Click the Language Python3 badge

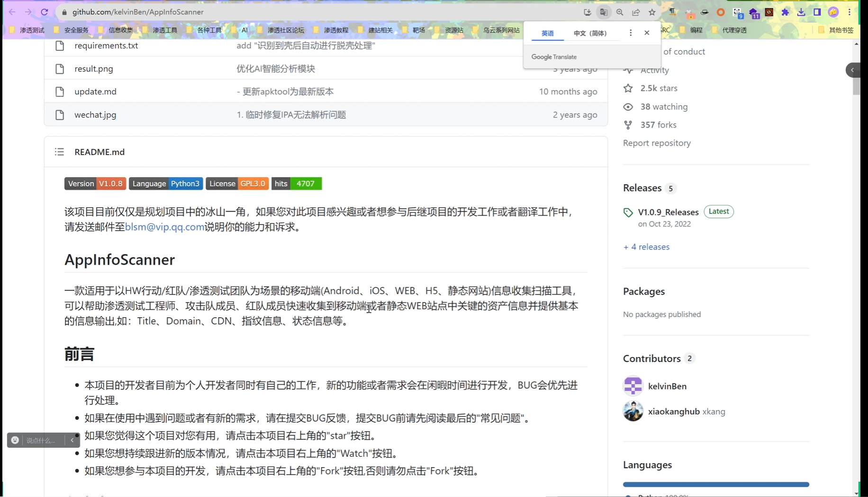coord(166,184)
